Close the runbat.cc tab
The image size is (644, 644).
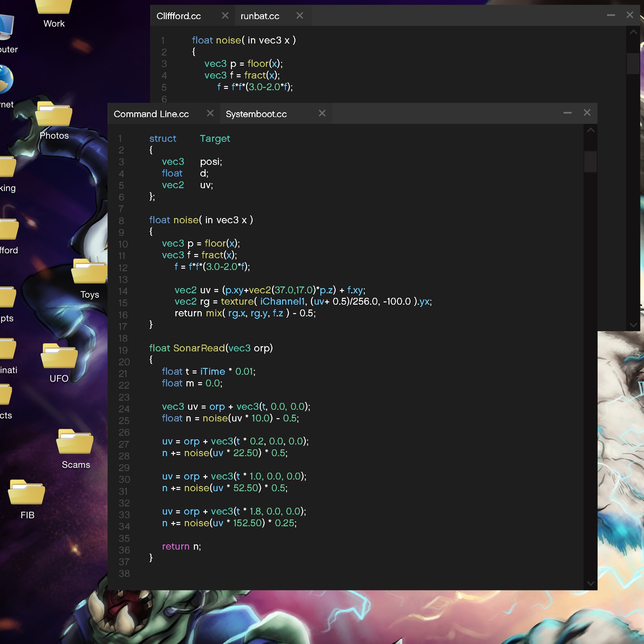pyautogui.click(x=299, y=15)
